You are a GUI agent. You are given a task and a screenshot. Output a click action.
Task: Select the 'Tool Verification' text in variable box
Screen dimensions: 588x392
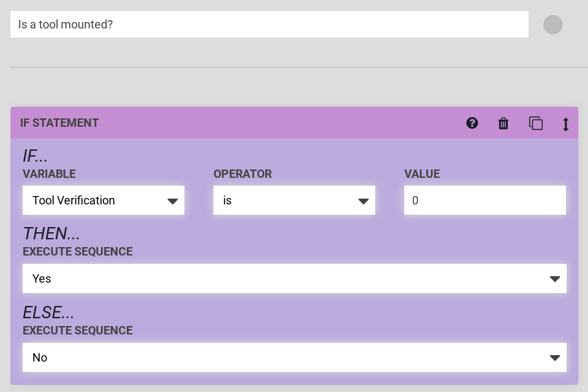[x=74, y=201]
